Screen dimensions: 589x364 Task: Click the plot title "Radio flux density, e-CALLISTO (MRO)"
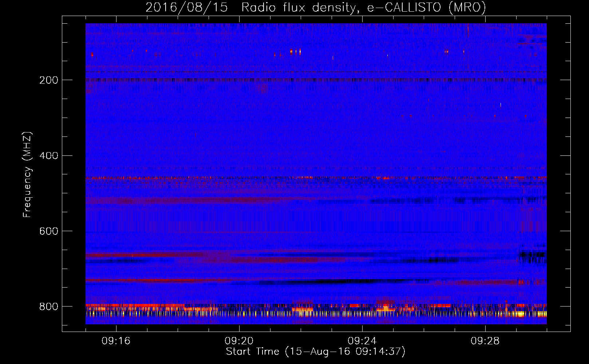coord(364,7)
